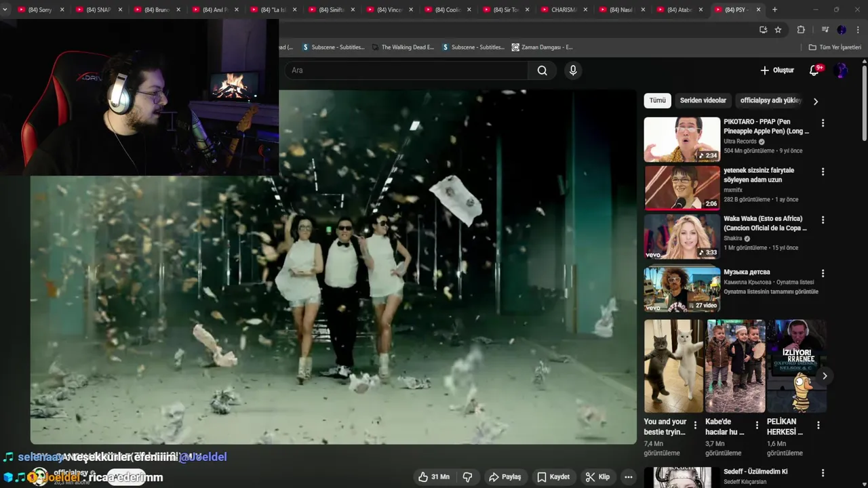This screenshot has width=868, height=488.
Task: Open the Kabe'de hacılar Short
Action: pos(735,366)
